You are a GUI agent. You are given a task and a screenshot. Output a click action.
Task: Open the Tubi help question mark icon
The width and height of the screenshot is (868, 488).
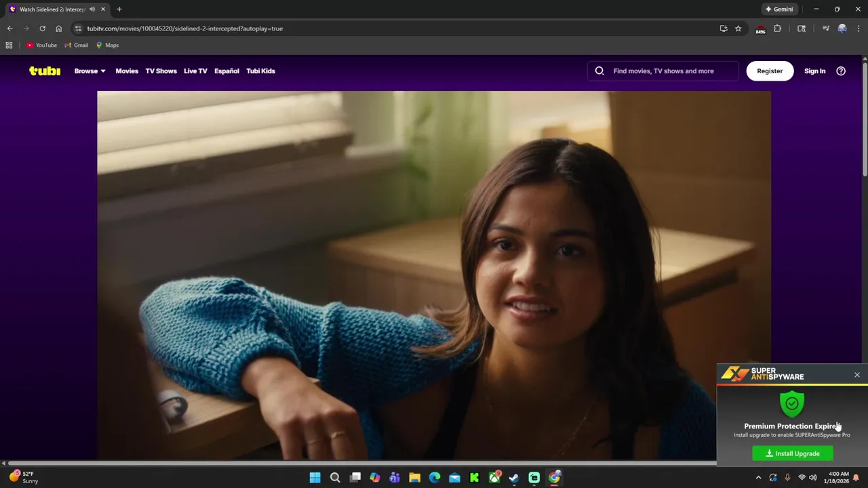(x=841, y=71)
